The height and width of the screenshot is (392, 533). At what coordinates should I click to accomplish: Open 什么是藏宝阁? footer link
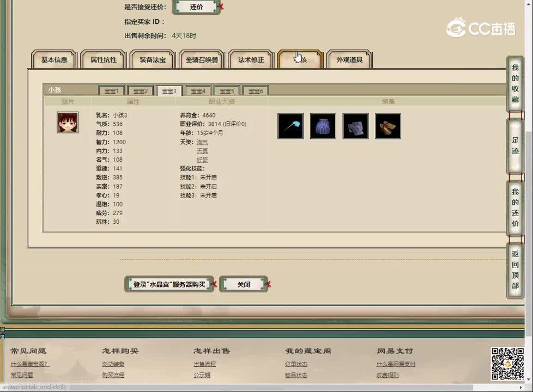click(x=29, y=364)
